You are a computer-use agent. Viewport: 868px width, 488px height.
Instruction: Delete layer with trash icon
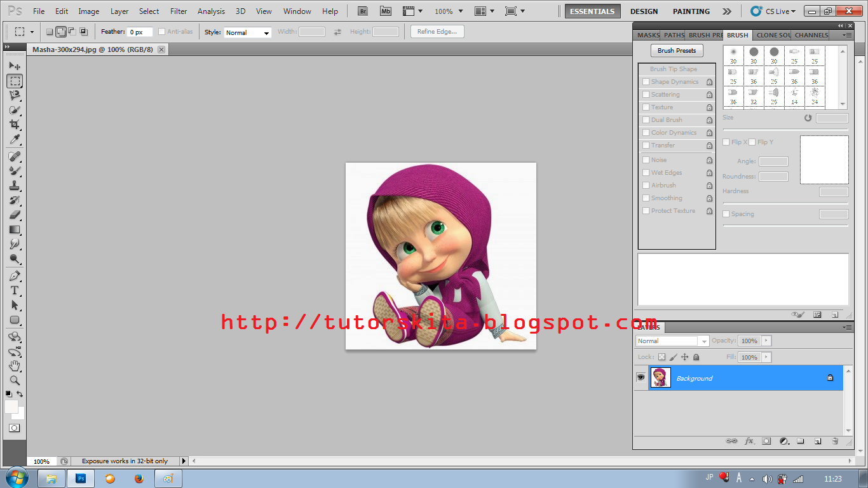pyautogui.click(x=835, y=441)
